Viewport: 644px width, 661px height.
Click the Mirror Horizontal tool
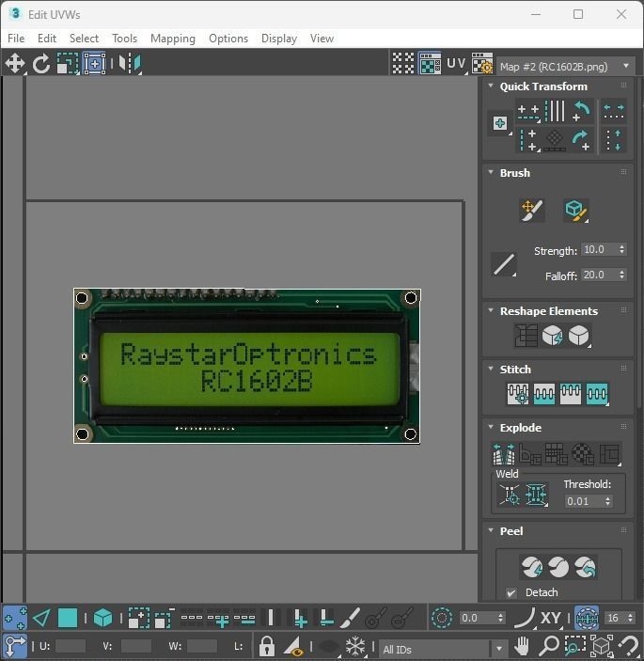pyautogui.click(x=130, y=64)
